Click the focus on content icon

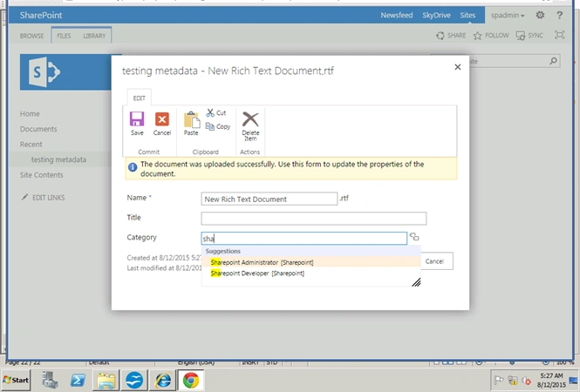(559, 35)
